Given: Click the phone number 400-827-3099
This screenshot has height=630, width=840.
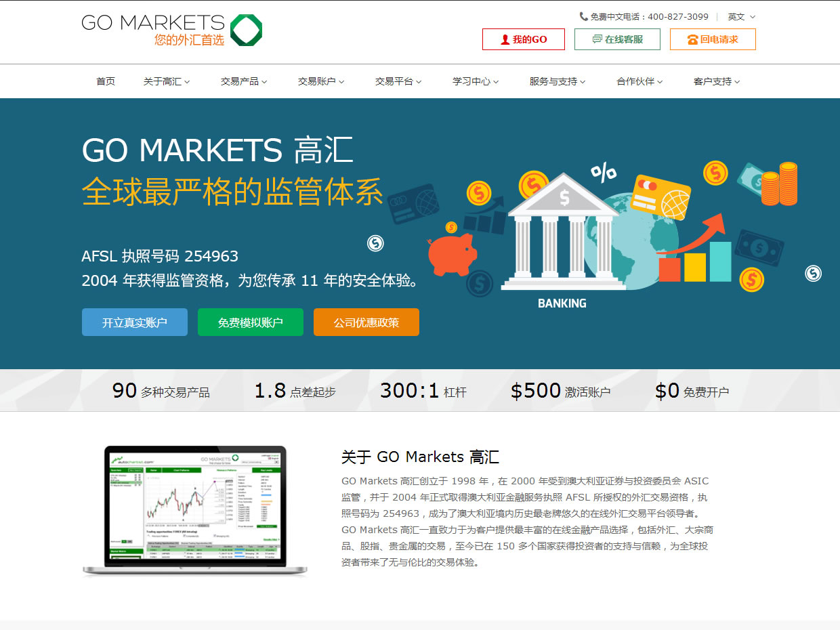Looking at the screenshot, I should 678,17.
